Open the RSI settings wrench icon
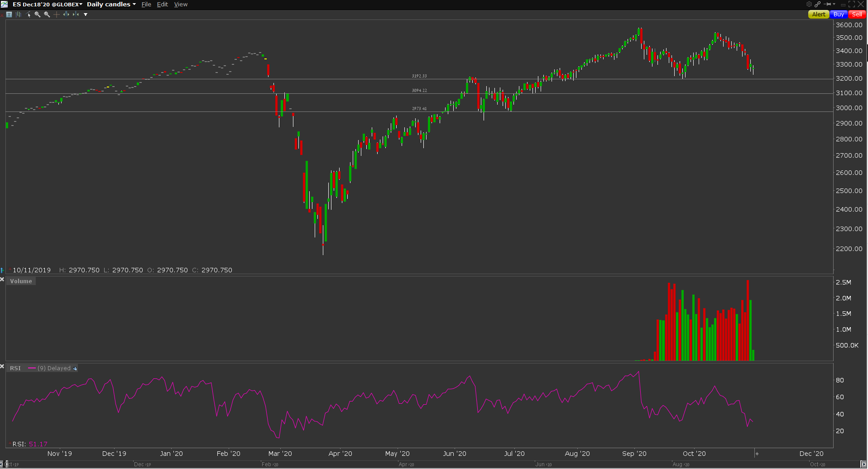 pos(75,368)
